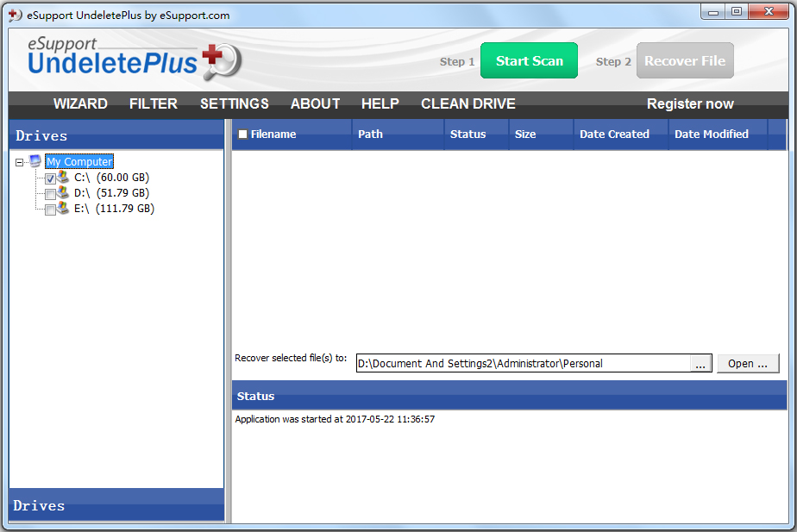Open the browse folder ellipsis button

(x=701, y=364)
